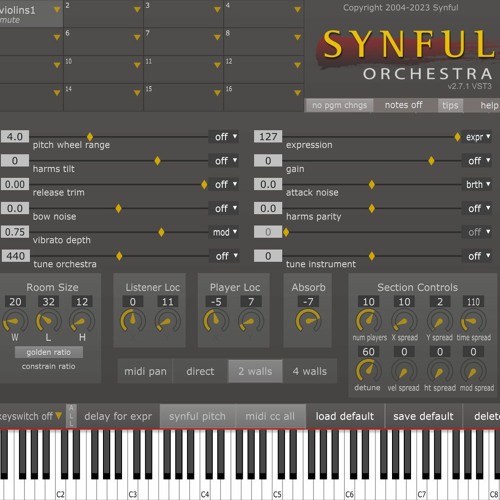Viewport: 500px width, 500px height.
Task: Click the expression slider handle
Action: [457, 137]
